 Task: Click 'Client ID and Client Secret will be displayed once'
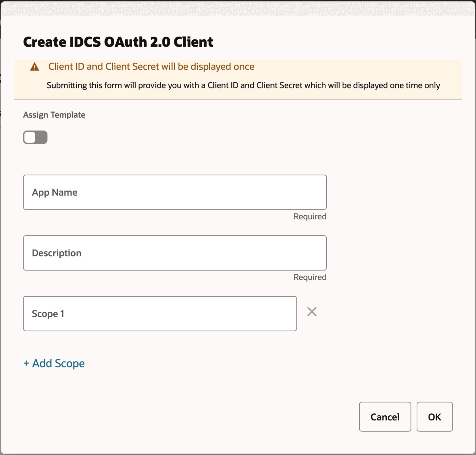point(151,66)
